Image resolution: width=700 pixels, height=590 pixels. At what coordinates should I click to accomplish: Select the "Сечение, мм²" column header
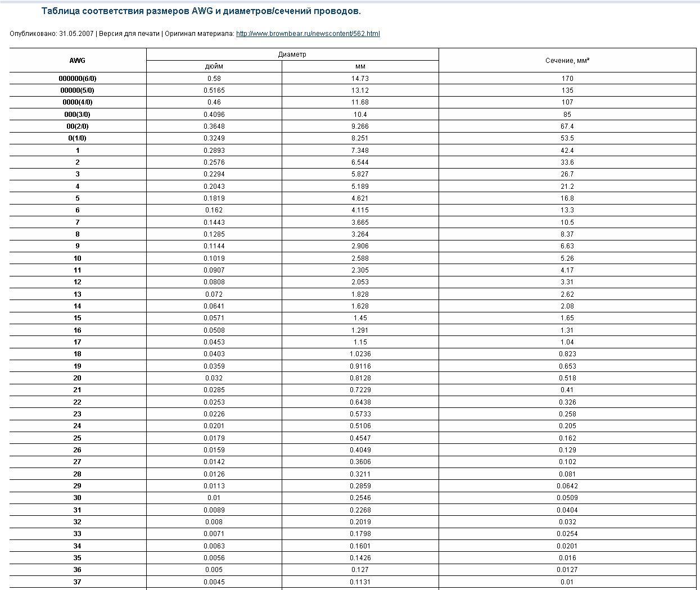[567, 60]
